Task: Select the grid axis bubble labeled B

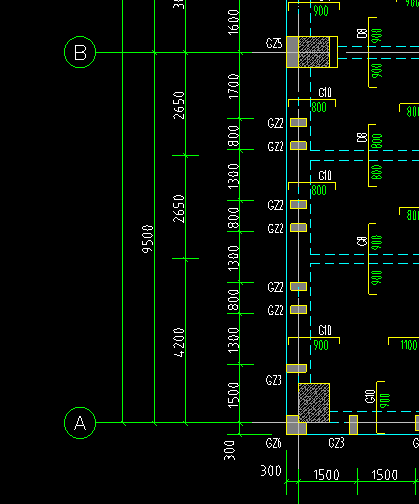Action: pyautogui.click(x=80, y=52)
